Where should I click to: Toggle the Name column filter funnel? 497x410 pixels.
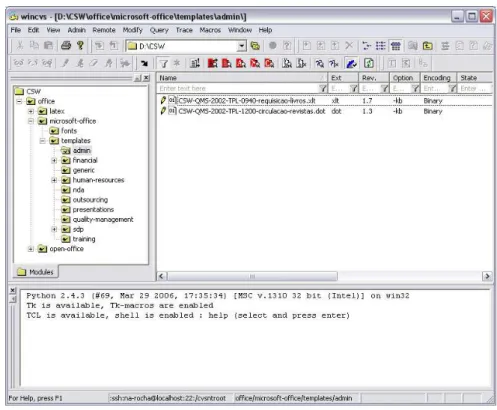[323, 88]
